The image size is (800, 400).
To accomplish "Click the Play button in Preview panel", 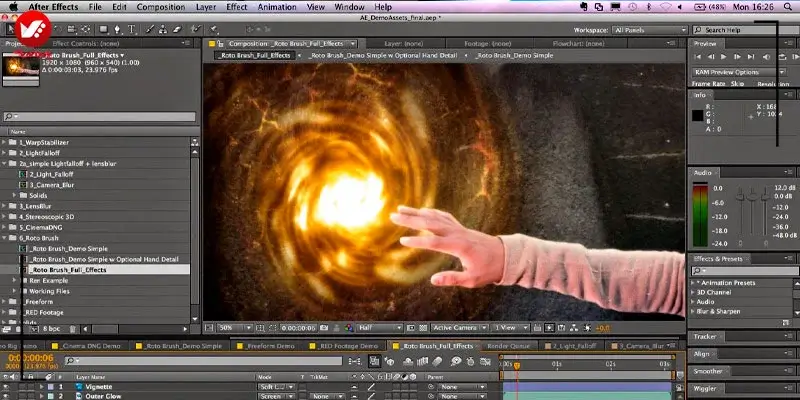I will pyautogui.click(x=723, y=57).
